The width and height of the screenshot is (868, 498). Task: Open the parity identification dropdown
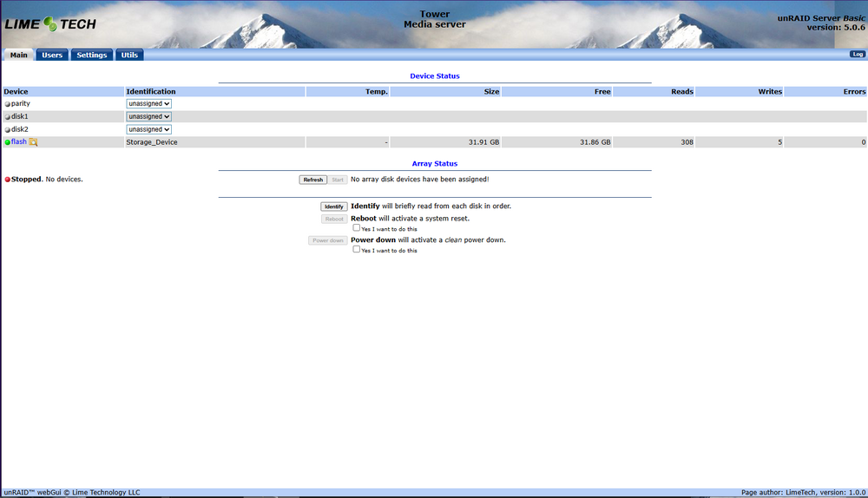coord(149,103)
